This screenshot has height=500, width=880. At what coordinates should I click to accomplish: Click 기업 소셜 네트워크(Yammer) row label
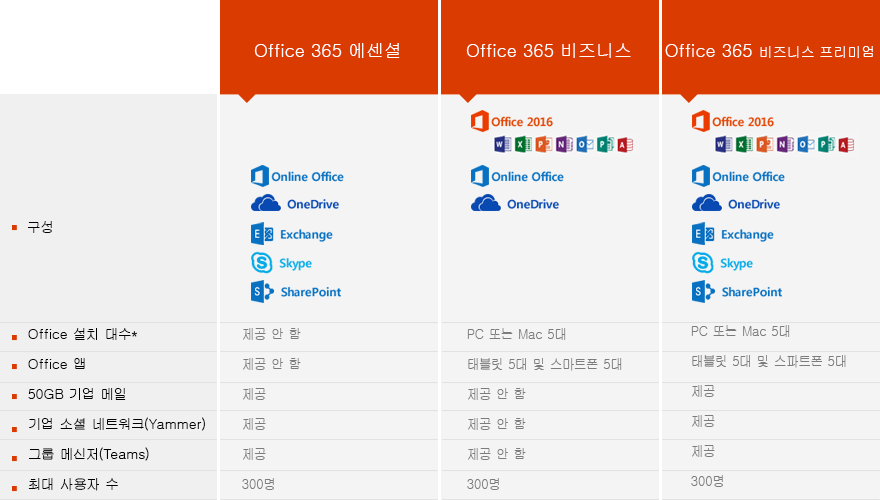117,424
